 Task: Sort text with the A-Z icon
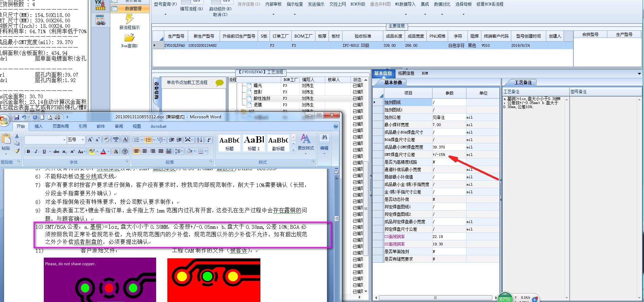200,140
